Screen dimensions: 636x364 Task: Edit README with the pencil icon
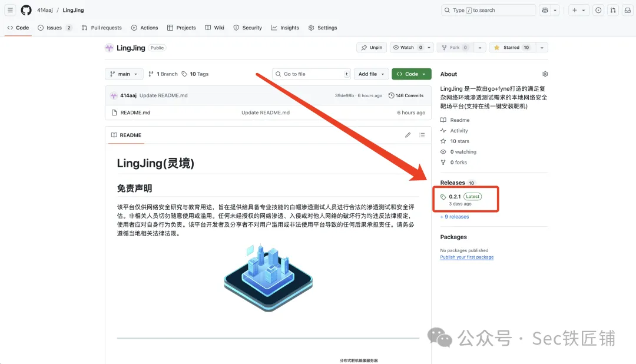408,135
